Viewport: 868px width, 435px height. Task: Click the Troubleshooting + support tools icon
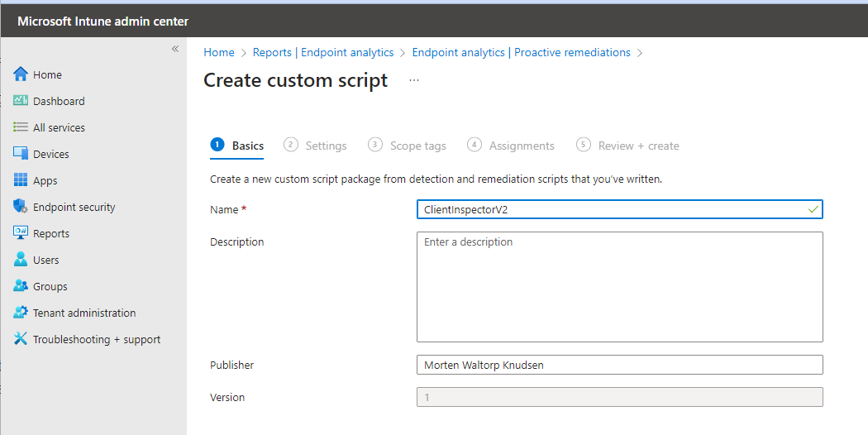21,339
